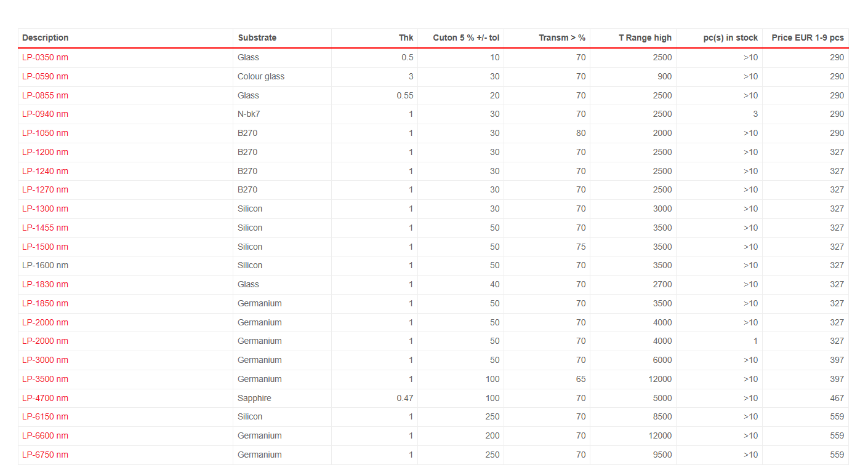Select the LP-1600 nm link
This screenshot has width=868, height=465.
click(x=45, y=266)
